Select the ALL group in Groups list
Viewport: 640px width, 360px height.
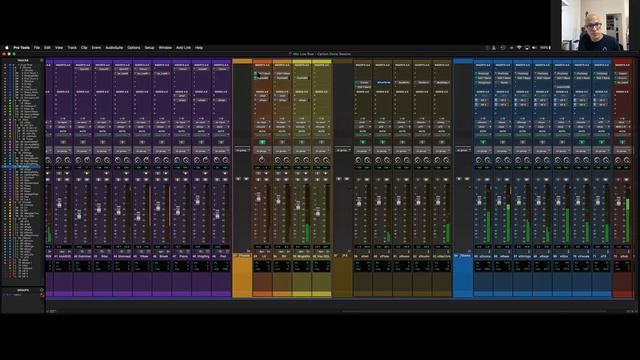17,295
